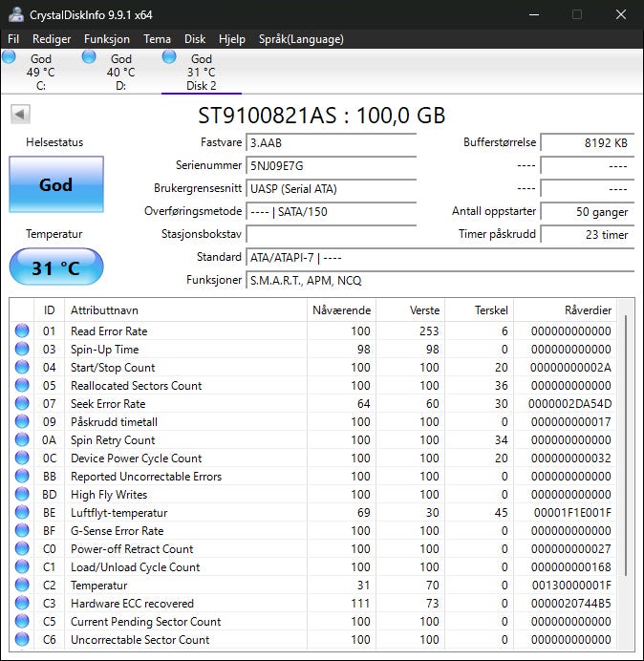Image resolution: width=644 pixels, height=661 pixels.
Task: Click the 31 °C temperature button
Action: [56, 267]
